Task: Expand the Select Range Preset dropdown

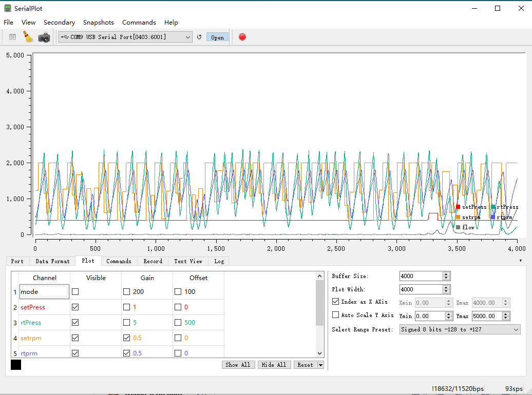Action: [x=460, y=329]
